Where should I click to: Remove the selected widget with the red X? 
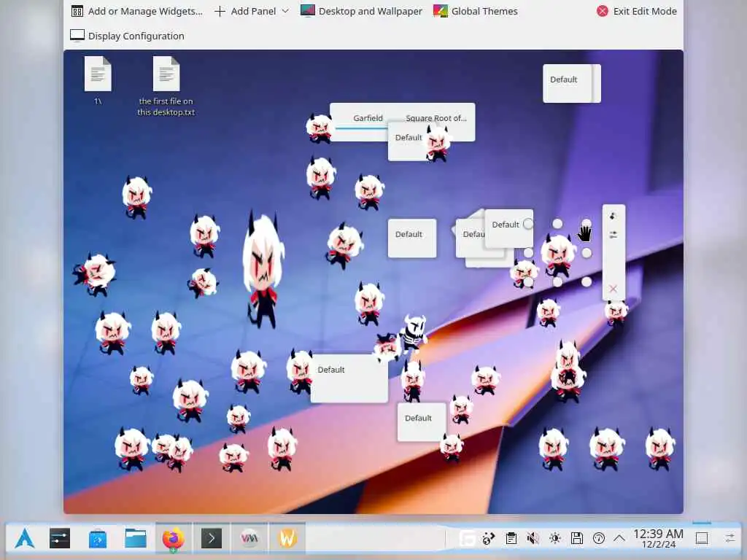tap(613, 289)
